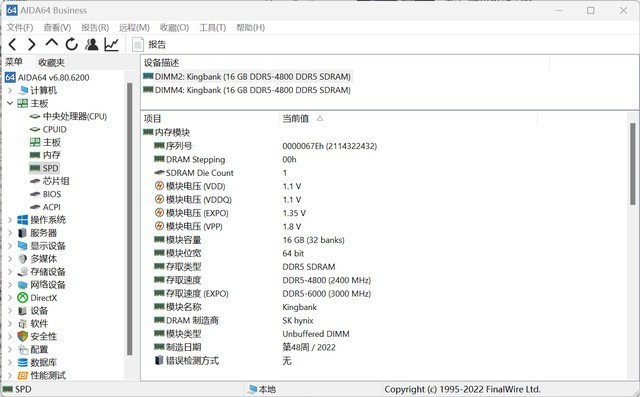The image size is (640, 397).
Task: Click the 安全性 shield icon
Action: coord(23,337)
